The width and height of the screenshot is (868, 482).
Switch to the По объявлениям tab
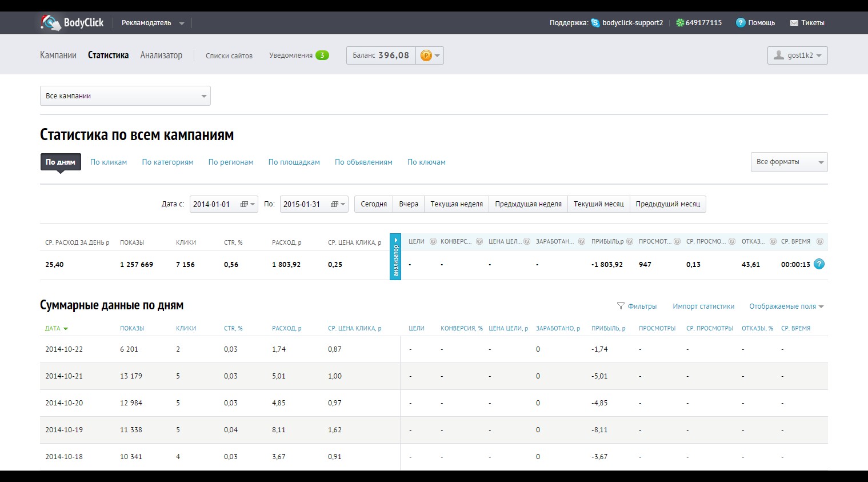pos(363,162)
